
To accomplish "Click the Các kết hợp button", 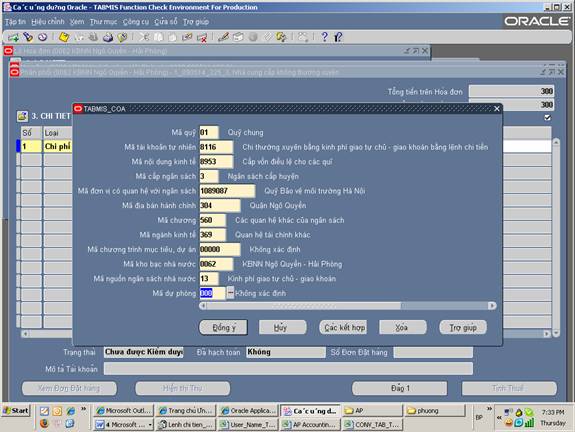I will click(343, 327).
